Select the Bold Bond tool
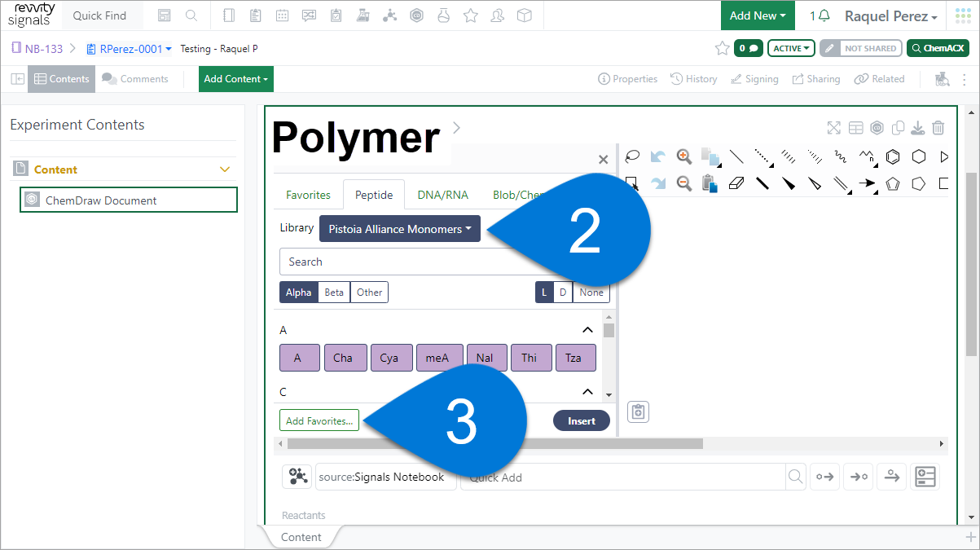This screenshot has width=980, height=550. tap(762, 183)
